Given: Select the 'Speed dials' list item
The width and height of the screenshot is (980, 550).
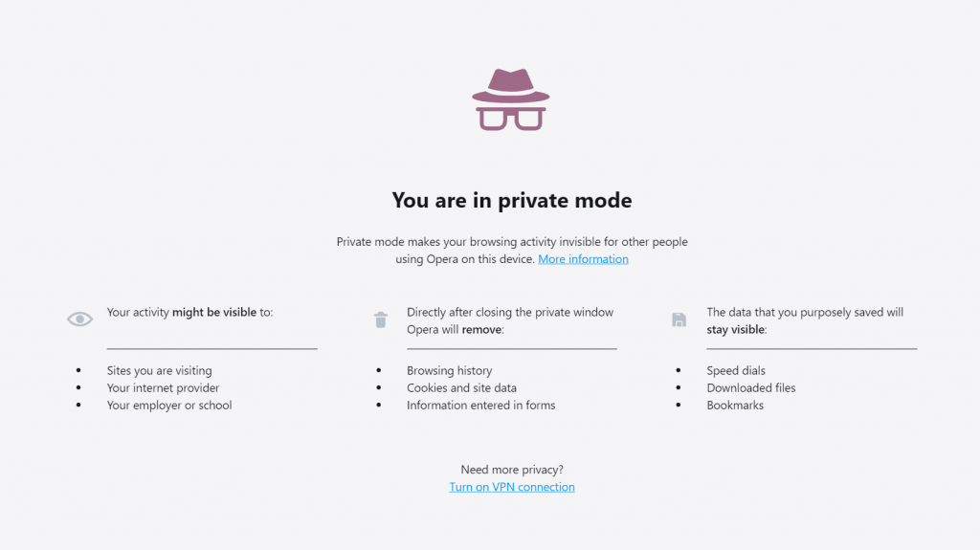Looking at the screenshot, I should click(x=736, y=370).
